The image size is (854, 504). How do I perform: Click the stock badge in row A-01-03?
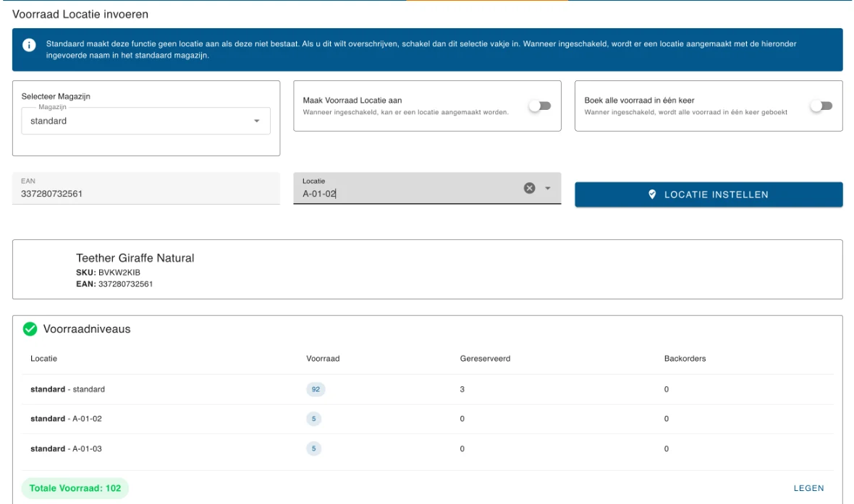pos(313,448)
